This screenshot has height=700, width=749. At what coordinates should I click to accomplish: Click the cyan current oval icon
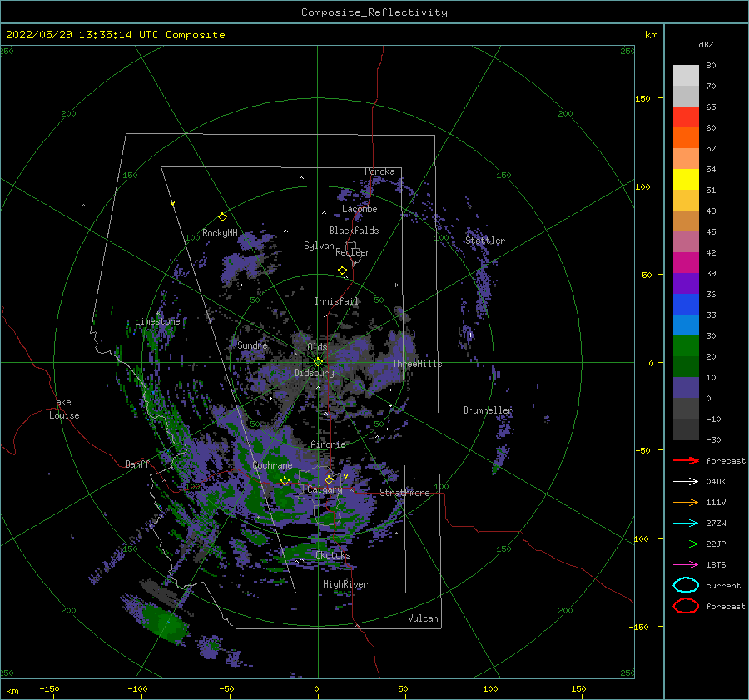(x=686, y=585)
